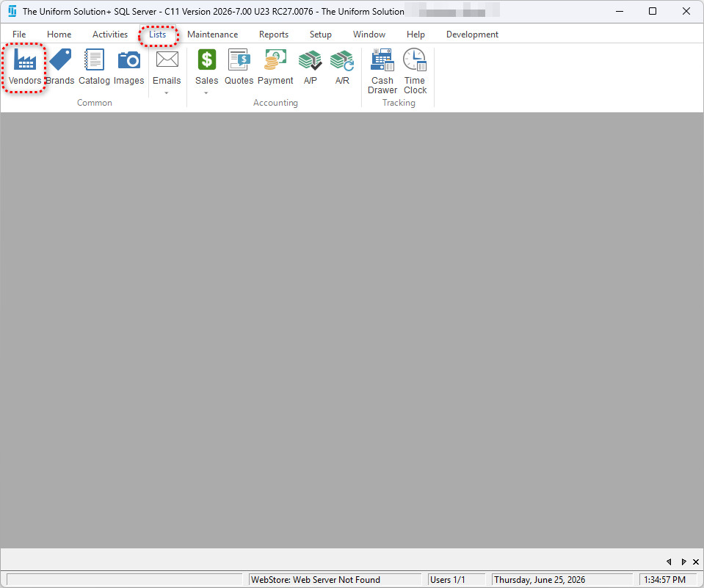Close the bottom window tab bar
Image resolution: width=704 pixels, height=588 pixels.
696,562
